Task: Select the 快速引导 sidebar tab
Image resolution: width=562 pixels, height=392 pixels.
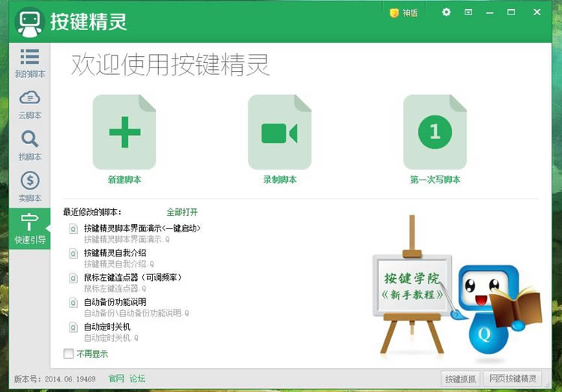Action: pos(30,229)
